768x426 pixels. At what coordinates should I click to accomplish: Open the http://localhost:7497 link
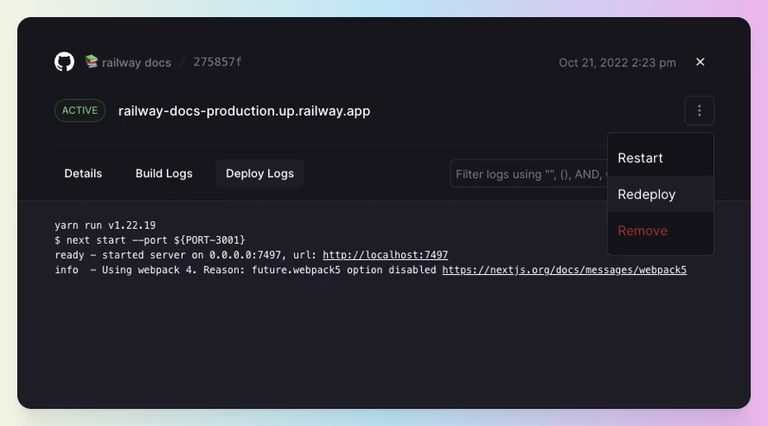pyautogui.click(x=385, y=255)
